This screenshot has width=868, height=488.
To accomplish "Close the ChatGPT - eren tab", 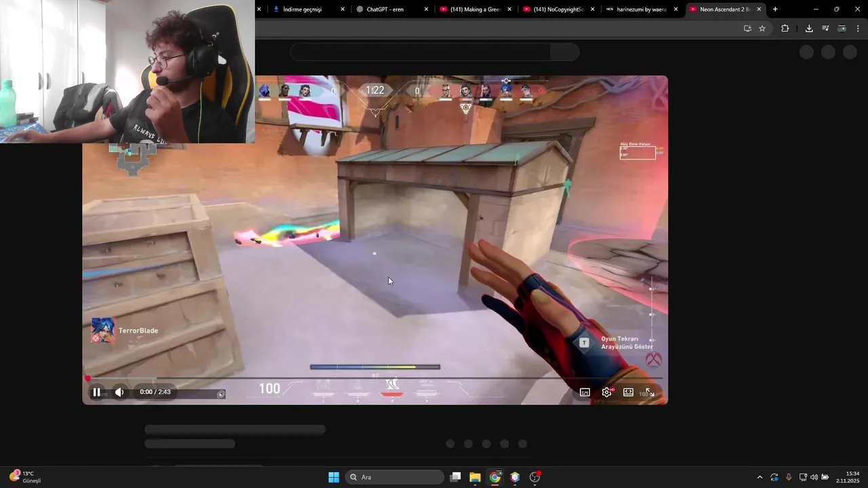I will click(426, 9).
